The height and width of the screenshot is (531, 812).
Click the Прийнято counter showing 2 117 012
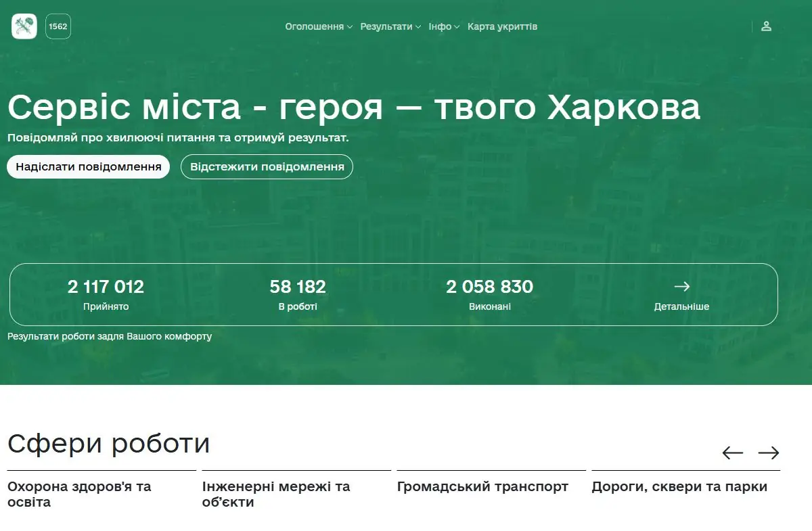pos(105,287)
